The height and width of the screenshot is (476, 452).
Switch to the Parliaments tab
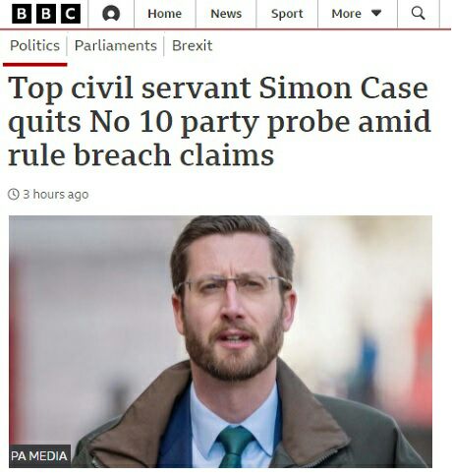click(116, 45)
